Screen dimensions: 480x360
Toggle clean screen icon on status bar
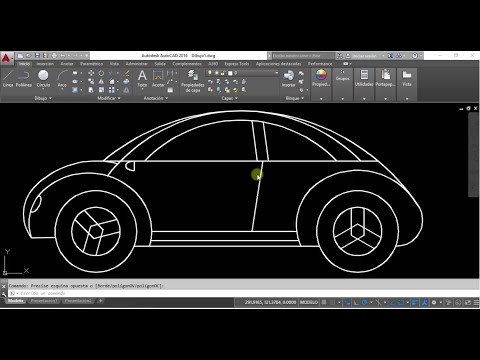(x=468, y=302)
